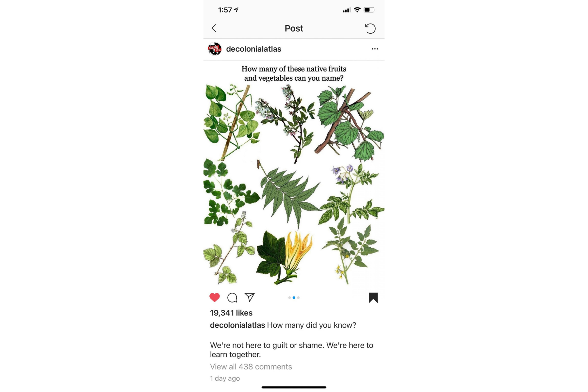Tap the Wi-Fi status icon
Screen dimensions: 588x392
coord(357,10)
